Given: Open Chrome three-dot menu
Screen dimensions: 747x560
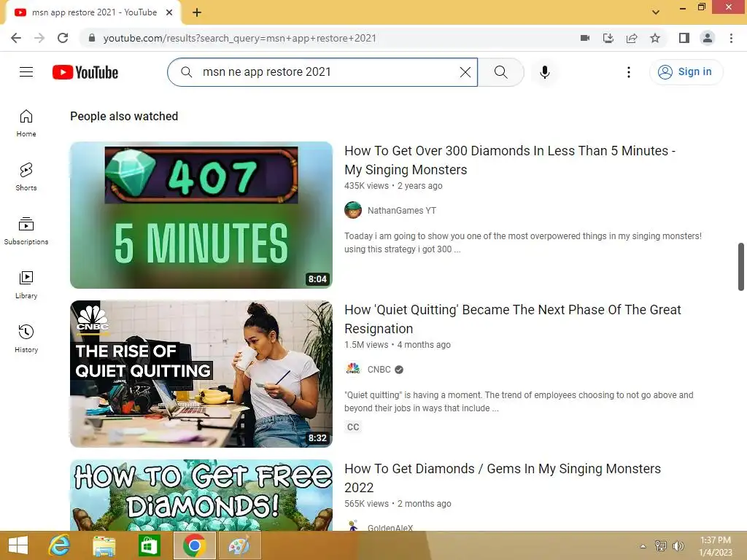Looking at the screenshot, I should [x=731, y=38].
